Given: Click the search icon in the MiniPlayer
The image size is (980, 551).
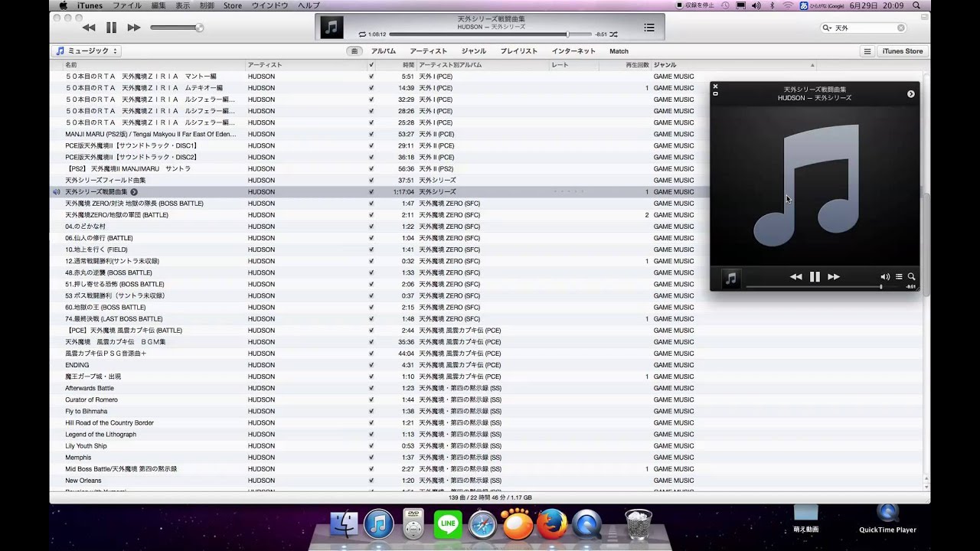Looking at the screenshot, I should coord(911,277).
